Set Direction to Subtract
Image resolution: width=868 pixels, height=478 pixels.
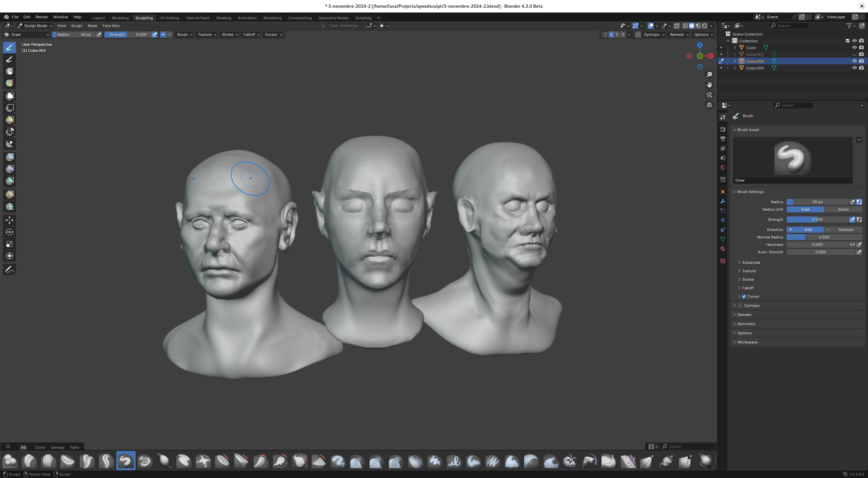coord(843,230)
